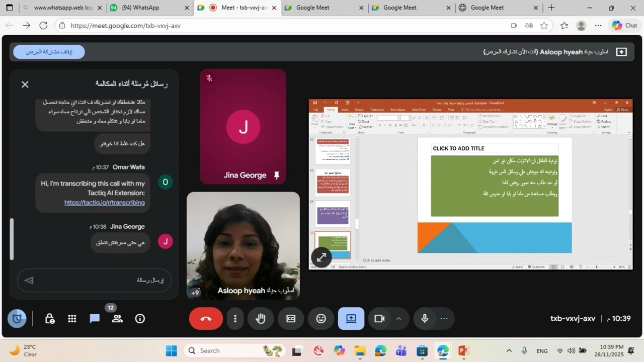644x362 pixels.
Task: Open the ENG language switcher
Action: 542,351
